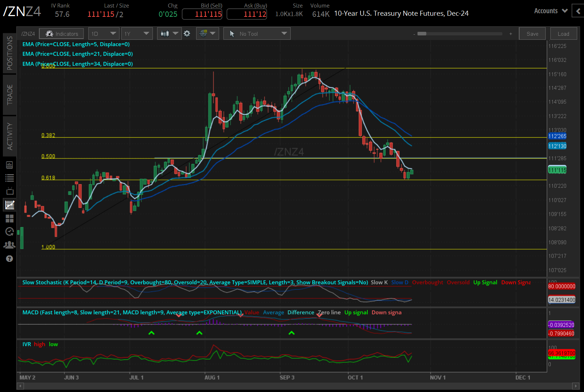
Task: Open the chart settings gear
Action: tap(187, 34)
